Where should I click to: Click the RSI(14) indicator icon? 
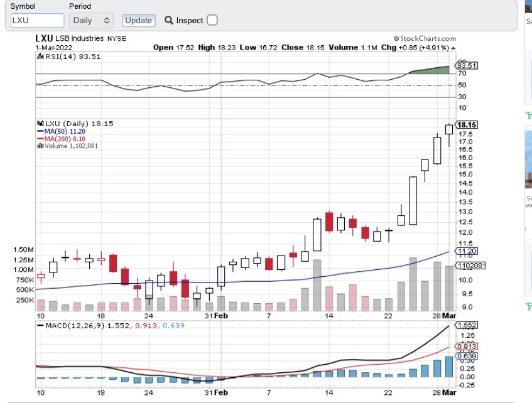pos(40,56)
